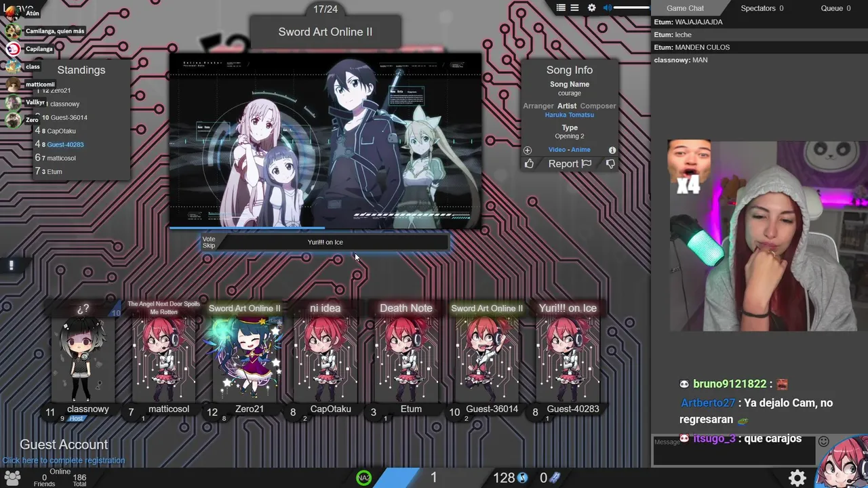Click the Host badge under classnowy

76,419
